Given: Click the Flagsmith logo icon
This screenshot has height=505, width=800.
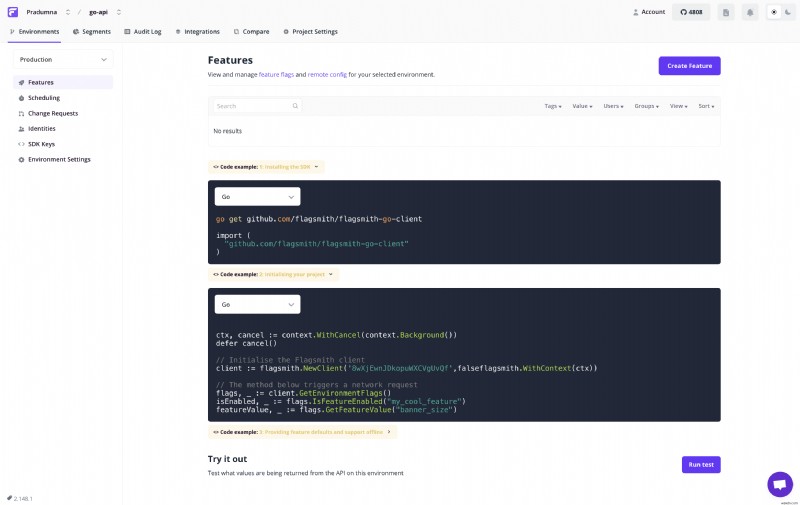Looking at the screenshot, I should tap(13, 12).
